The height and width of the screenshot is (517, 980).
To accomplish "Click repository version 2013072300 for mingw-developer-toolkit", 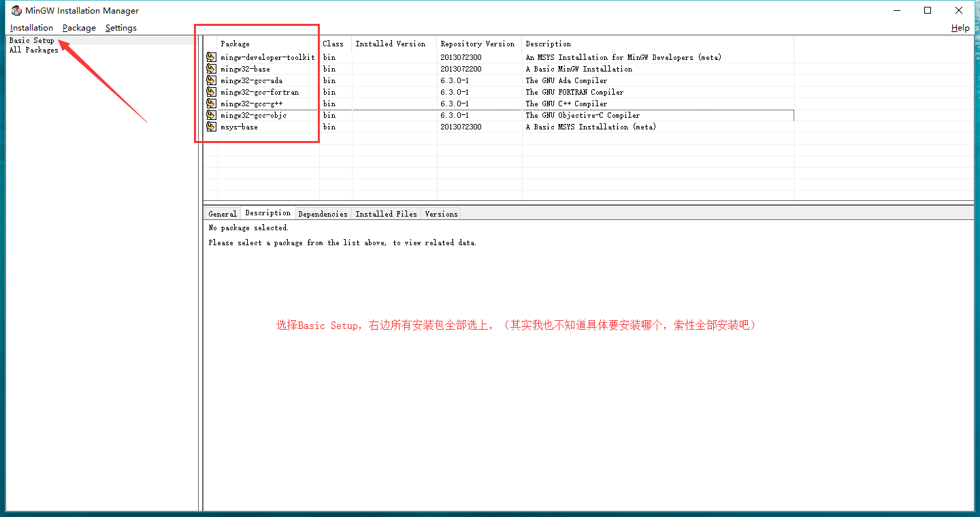I will [x=461, y=57].
